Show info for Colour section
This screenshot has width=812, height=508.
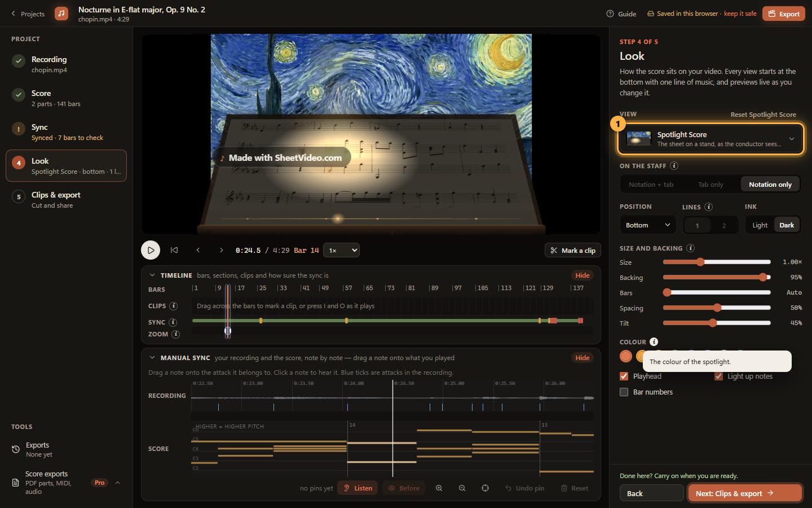654,342
